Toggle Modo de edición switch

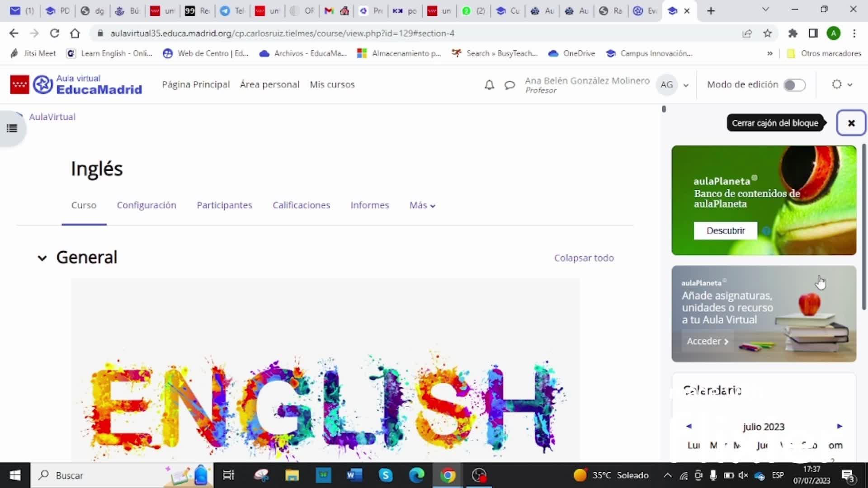(x=794, y=85)
